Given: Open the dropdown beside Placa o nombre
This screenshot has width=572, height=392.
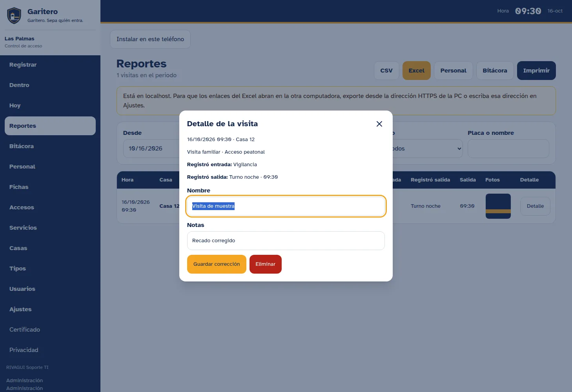Looking at the screenshot, I should (427, 149).
